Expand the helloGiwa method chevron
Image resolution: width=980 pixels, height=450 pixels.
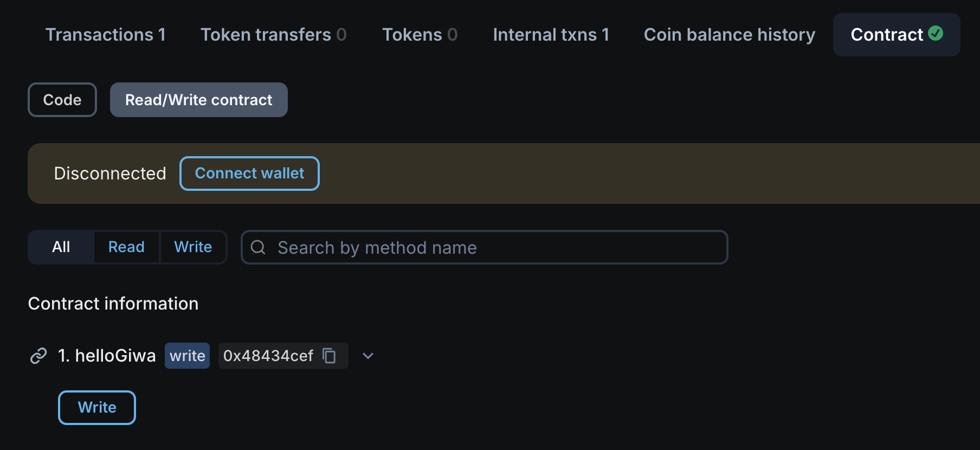click(368, 356)
